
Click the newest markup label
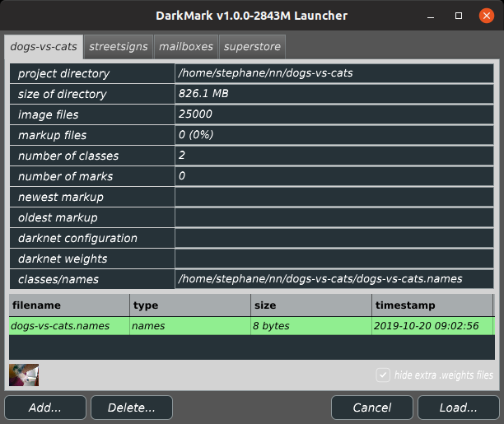(92, 197)
